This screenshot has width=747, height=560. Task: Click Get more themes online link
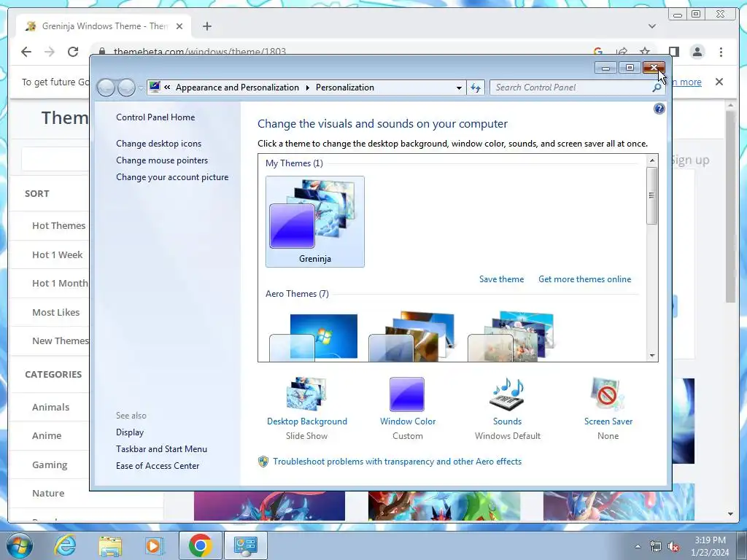click(x=584, y=279)
